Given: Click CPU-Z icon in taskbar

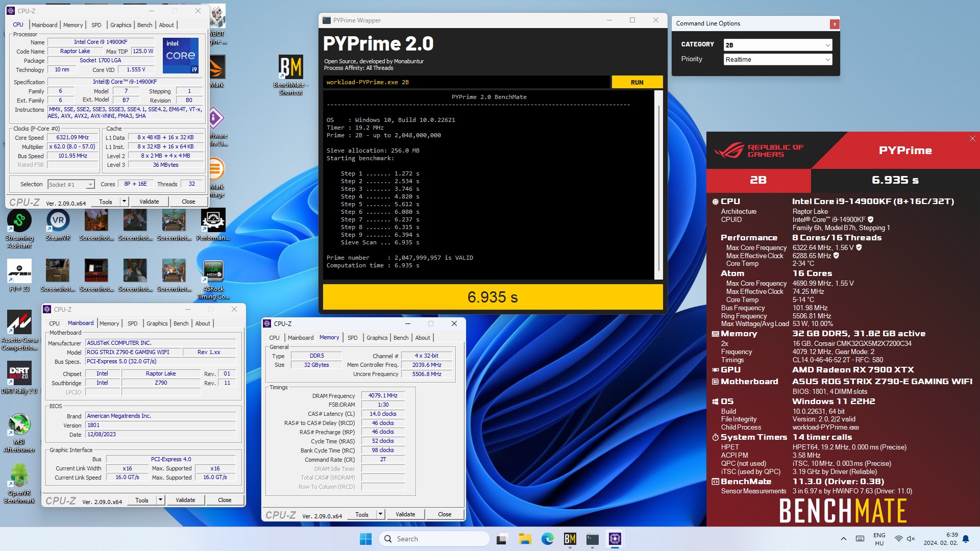Looking at the screenshot, I should pos(615,539).
